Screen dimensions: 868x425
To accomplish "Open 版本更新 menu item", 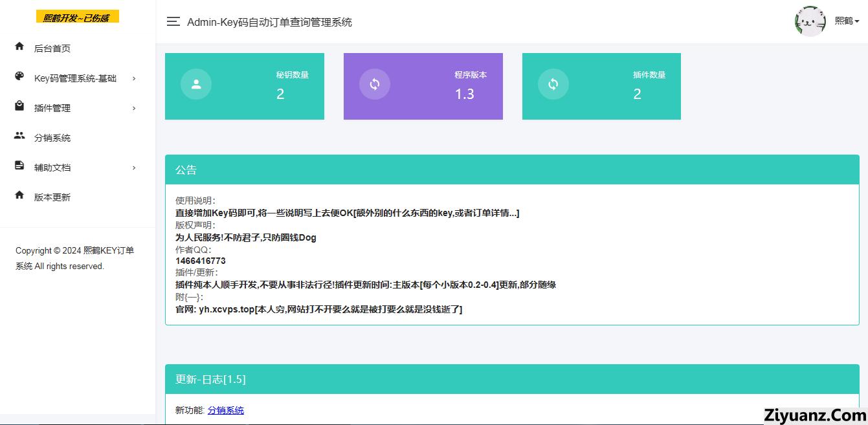I will 52,197.
